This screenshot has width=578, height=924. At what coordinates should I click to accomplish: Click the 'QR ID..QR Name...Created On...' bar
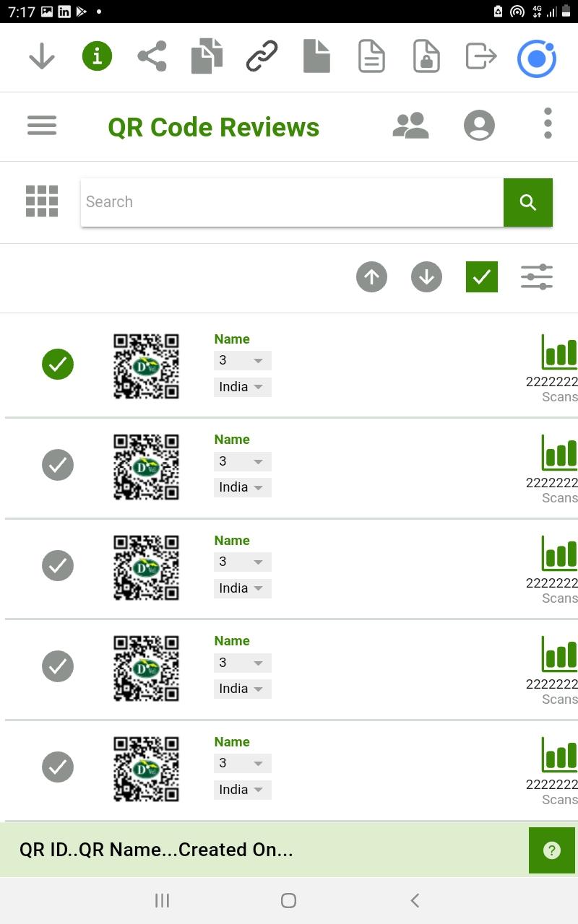264,850
